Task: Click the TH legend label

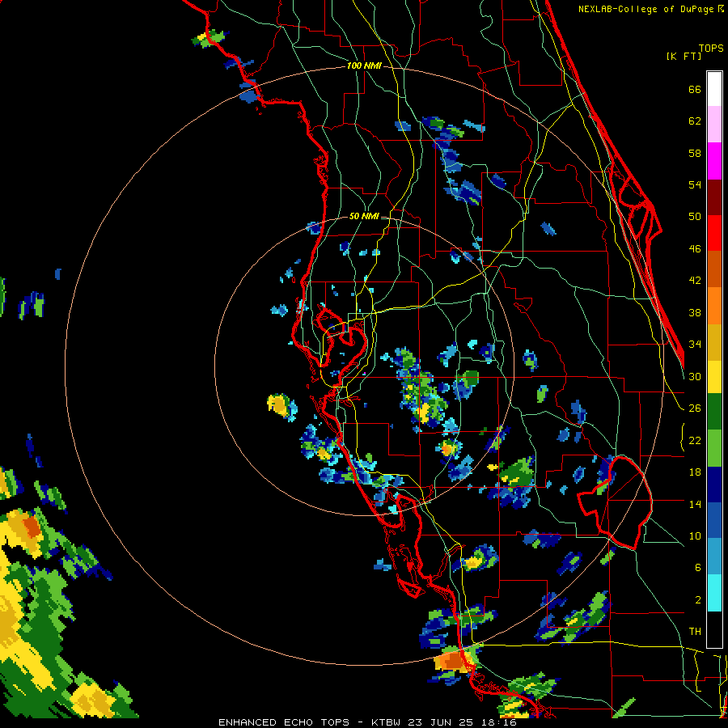Action: pos(695,632)
